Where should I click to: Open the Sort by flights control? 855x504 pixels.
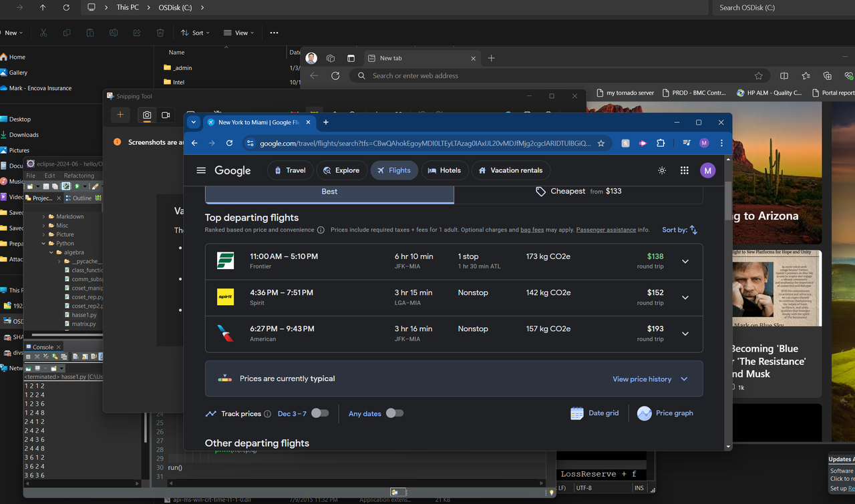pos(680,230)
